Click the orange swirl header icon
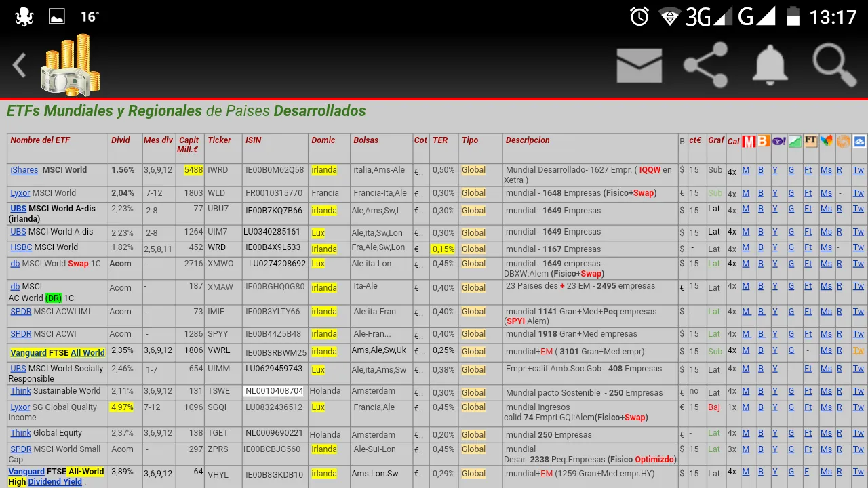 click(x=843, y=141)
